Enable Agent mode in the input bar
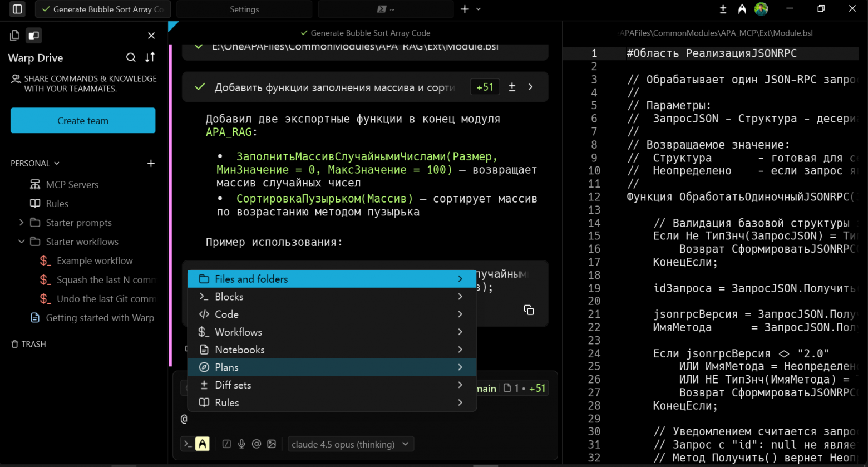Image resolution: width=868 pixels, height=467 pixels. click(x=203, y=444)
